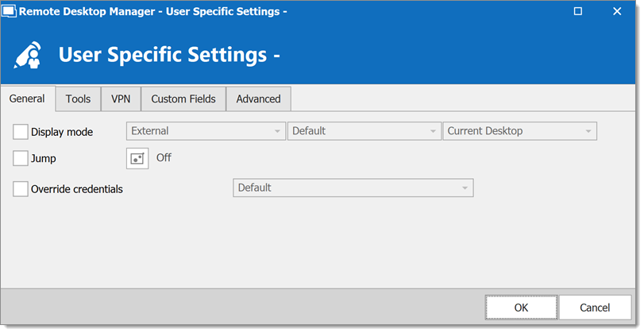Viewport: 644px width, 333px height.
Task: Expand the Current Desktop dropdown
Action: 519,131
